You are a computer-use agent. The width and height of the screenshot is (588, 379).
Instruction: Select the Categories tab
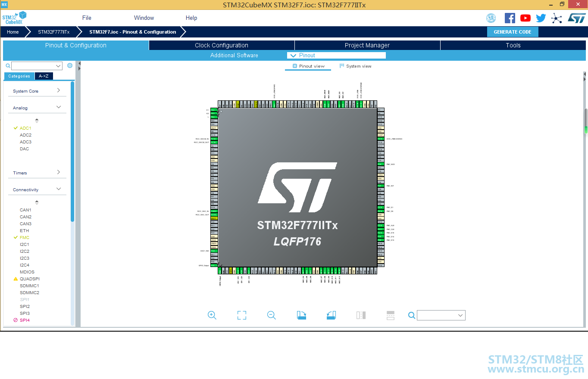19,76
